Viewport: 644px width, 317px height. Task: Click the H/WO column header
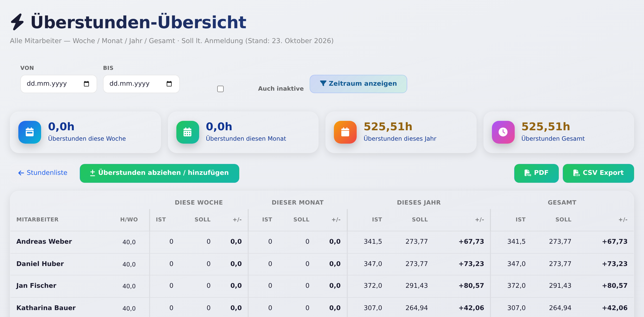(129, 219)
